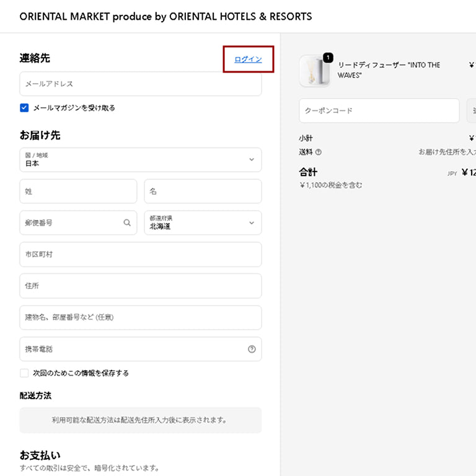Open the ORIENTAL MARKET store title link
This screenshot has width=476, height=476.
pyautogui.click(x=165, y=17)
